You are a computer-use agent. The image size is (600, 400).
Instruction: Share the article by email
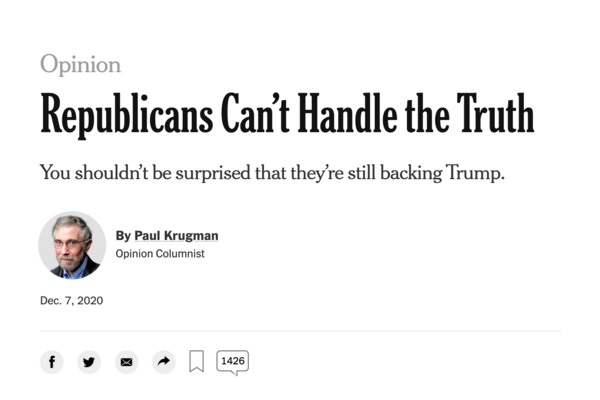pos(126,362)
